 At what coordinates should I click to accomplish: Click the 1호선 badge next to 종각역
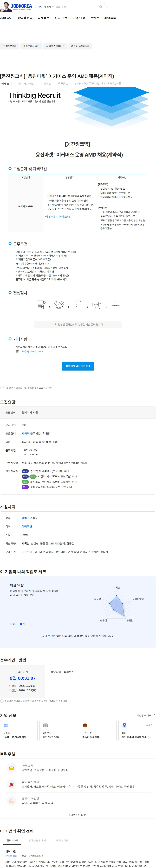pos(25,471)
